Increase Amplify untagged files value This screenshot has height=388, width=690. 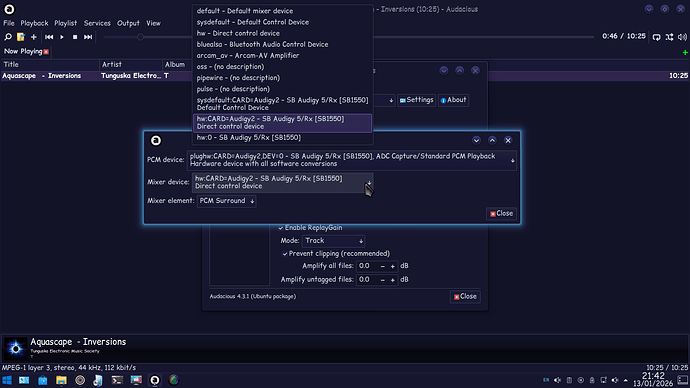click(393, 280)
